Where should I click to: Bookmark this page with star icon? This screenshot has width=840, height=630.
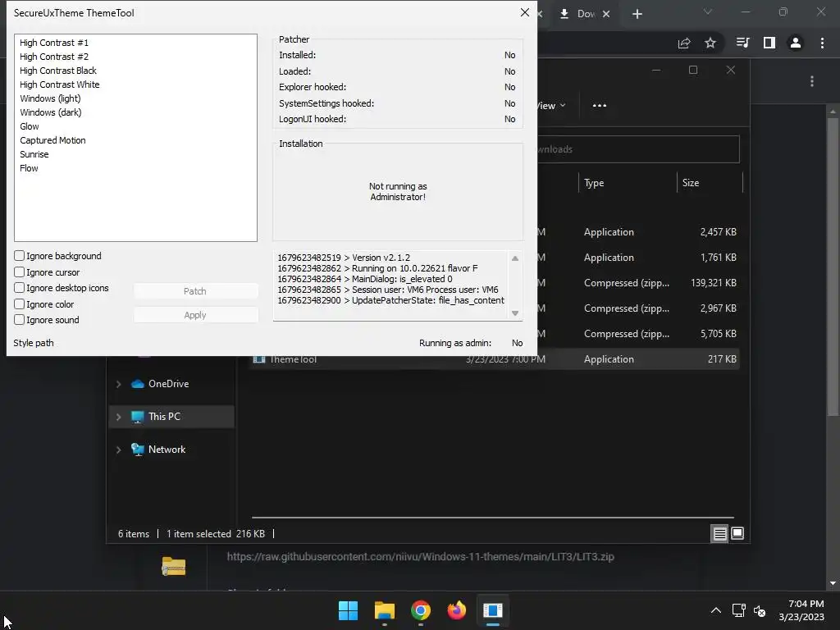click(710, 43)
